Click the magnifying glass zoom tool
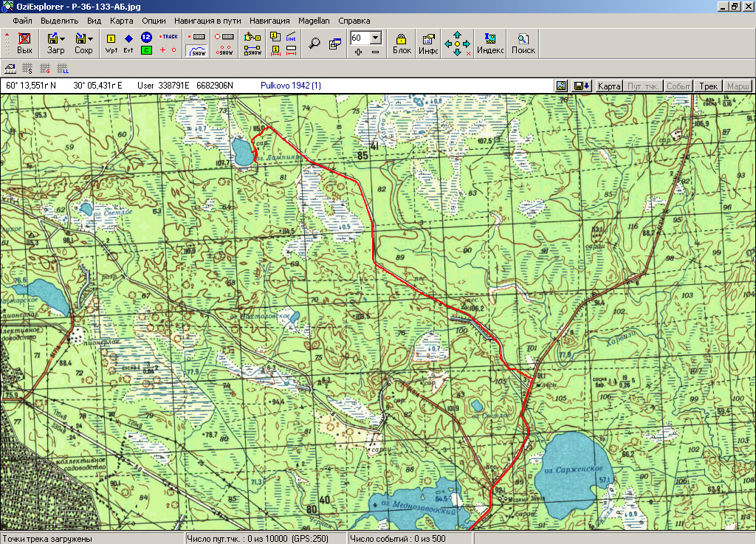 [315, 43]
